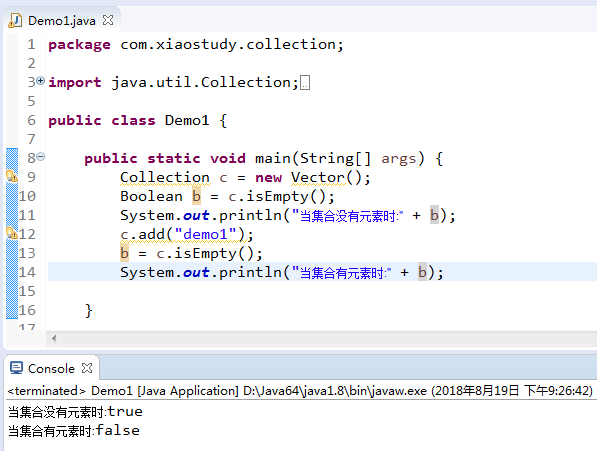Click the "demo1" string literal on line 12
The width and height of the screenshot is (597, 451).
coord(205,234)
